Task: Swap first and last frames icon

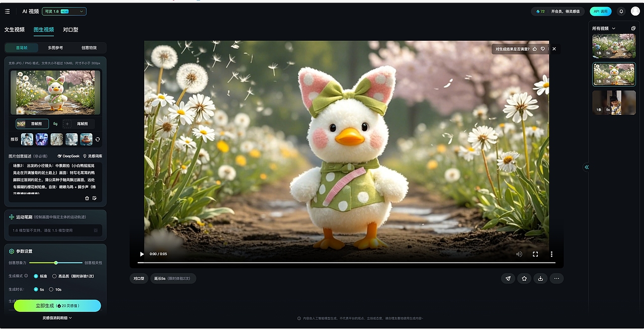Action: (55, 124)
